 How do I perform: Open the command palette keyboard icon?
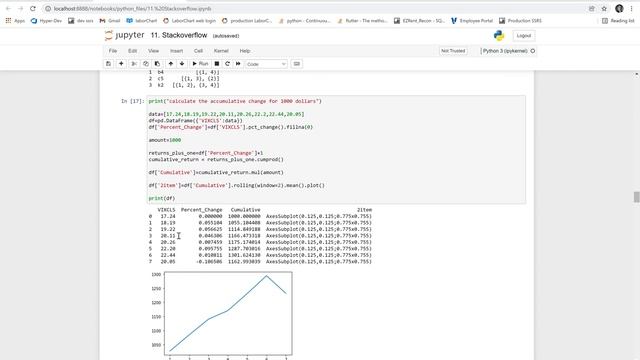(x=297, y=64)
